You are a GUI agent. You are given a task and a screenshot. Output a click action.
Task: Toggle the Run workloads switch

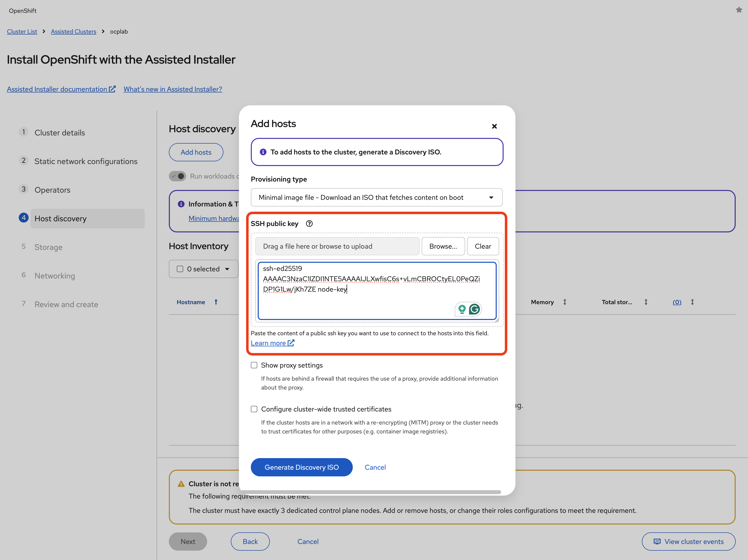[x=177, y=176]
